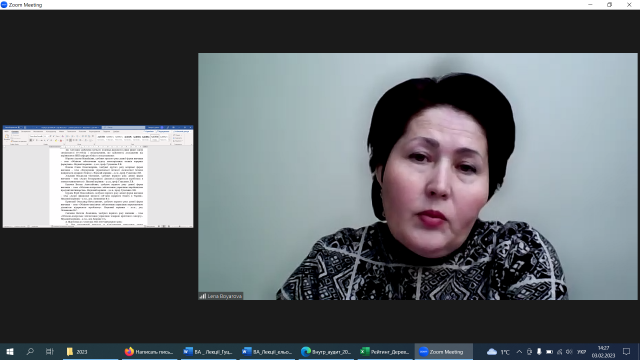640x360 pixels.
Task: Close the Zoom Meeting window
Action: click(x=629, y=5)
